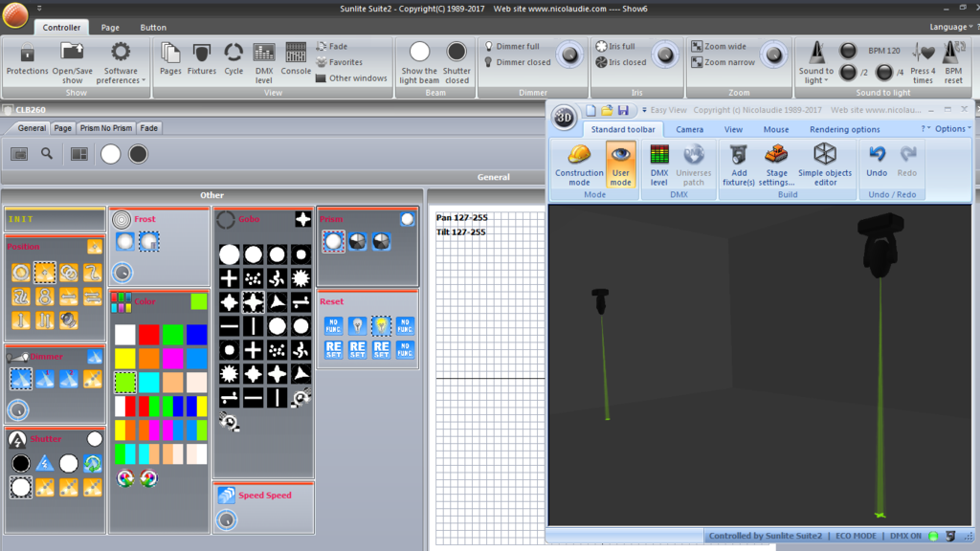The image size is (980, 551).
Task: Open the Protections lock icon
Action: pos(27,59)
